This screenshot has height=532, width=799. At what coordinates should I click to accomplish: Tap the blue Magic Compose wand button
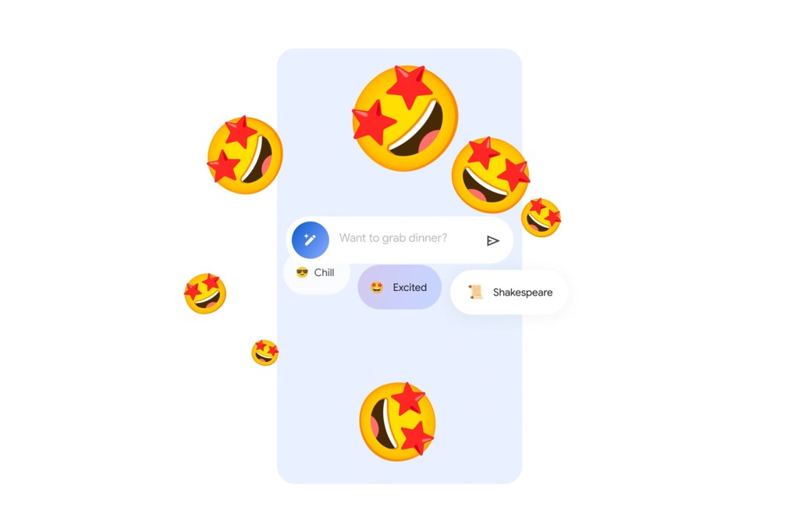[310, 239]
